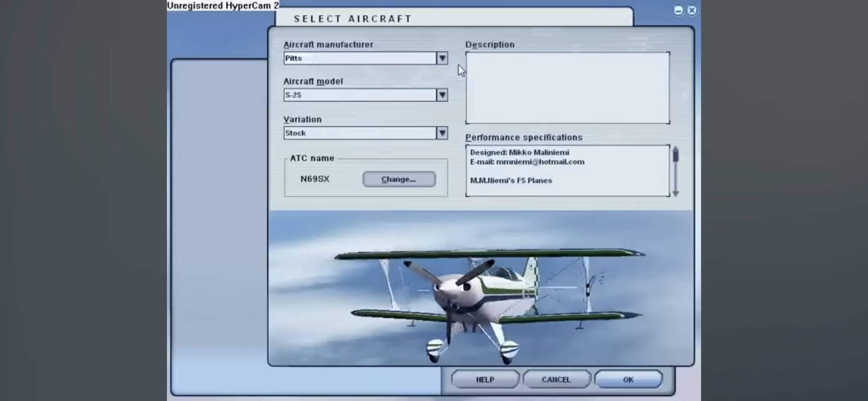Viewport: 868px width, 401px height.
Task: Click the "Designed: Mikko Maliniemi" text line
Action: 519,153
